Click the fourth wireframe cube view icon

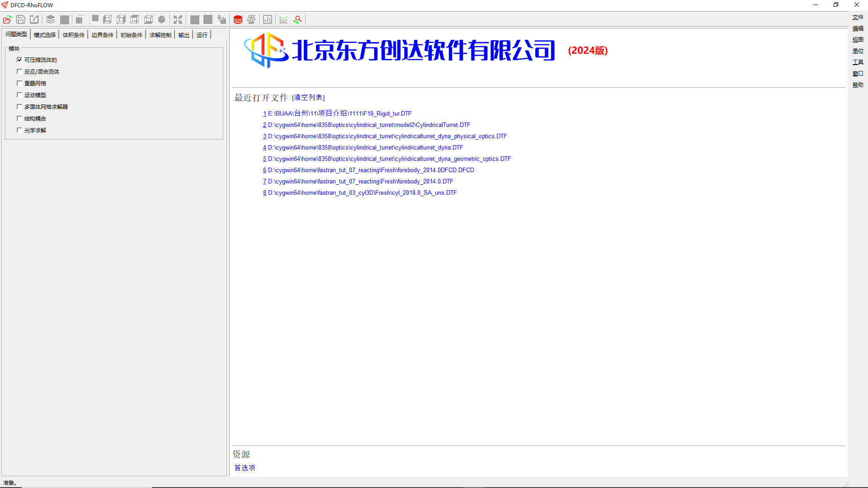[148, 19]
